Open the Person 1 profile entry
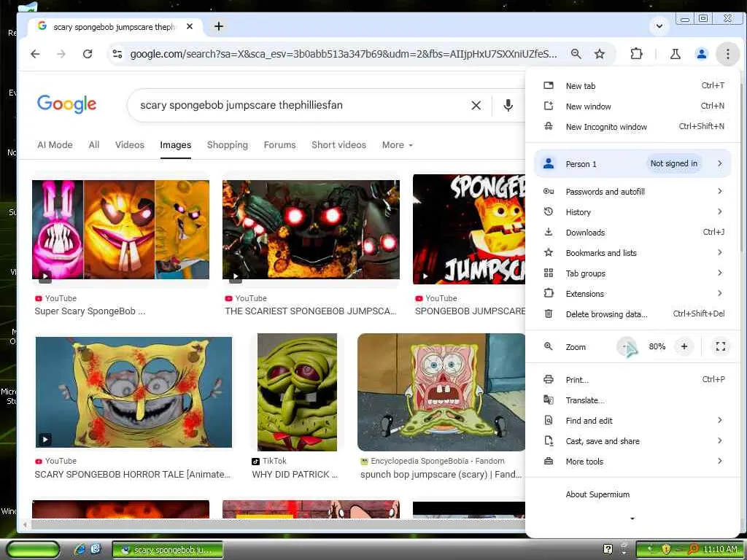The height and width of the screenshot is (560, 747). pos(632,164)
